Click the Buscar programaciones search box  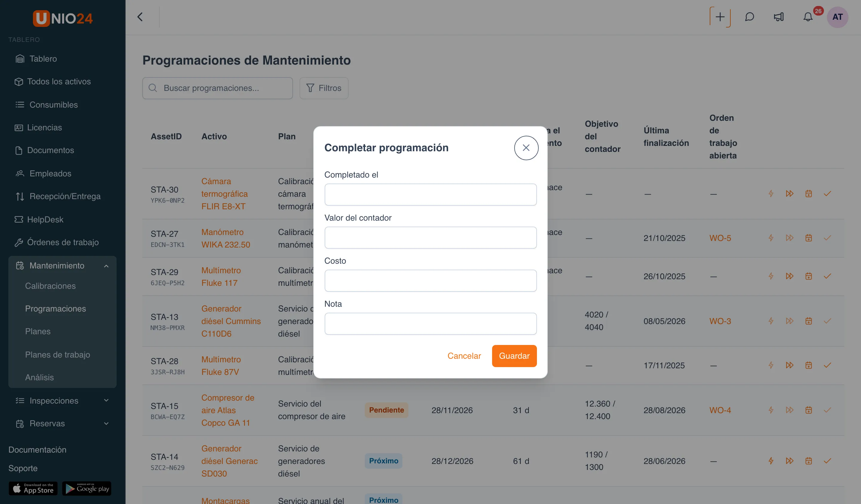[x=218, y=88]
